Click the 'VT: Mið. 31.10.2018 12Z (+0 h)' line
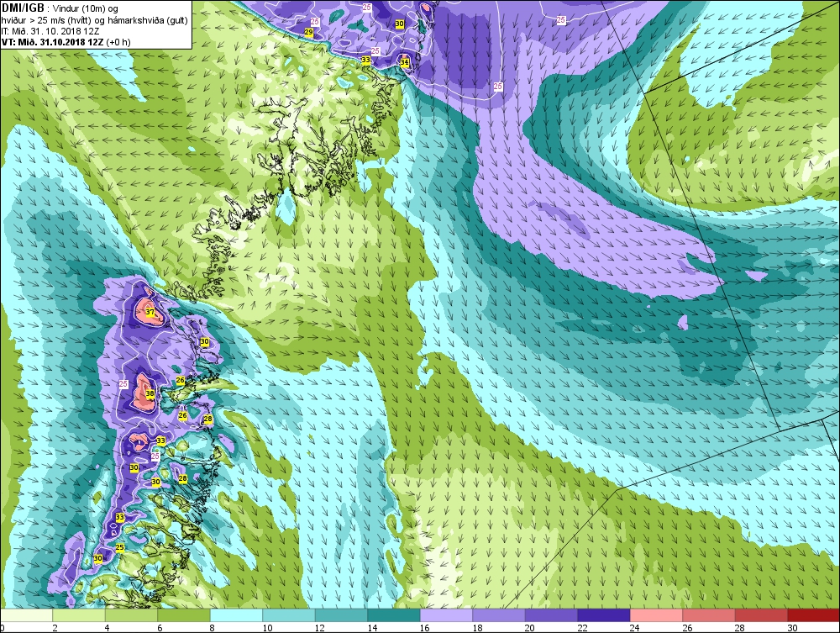This screenshot has height=633, width=840. (x=66, y=42)
